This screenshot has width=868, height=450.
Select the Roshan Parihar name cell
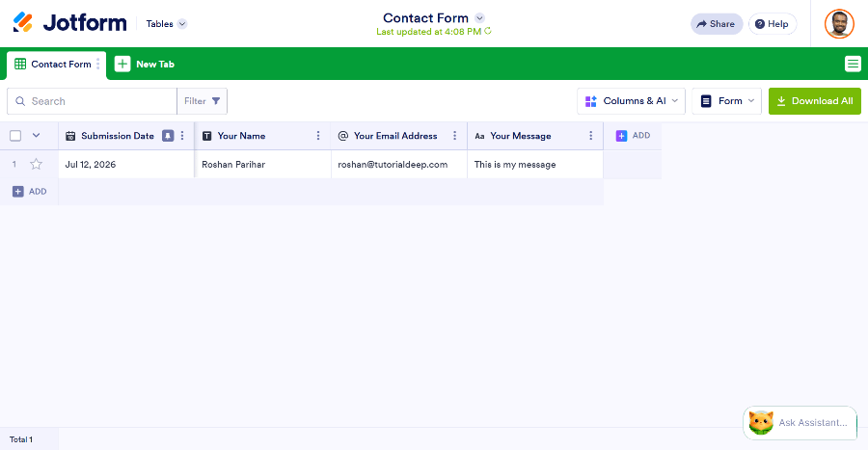pos(262,164)
